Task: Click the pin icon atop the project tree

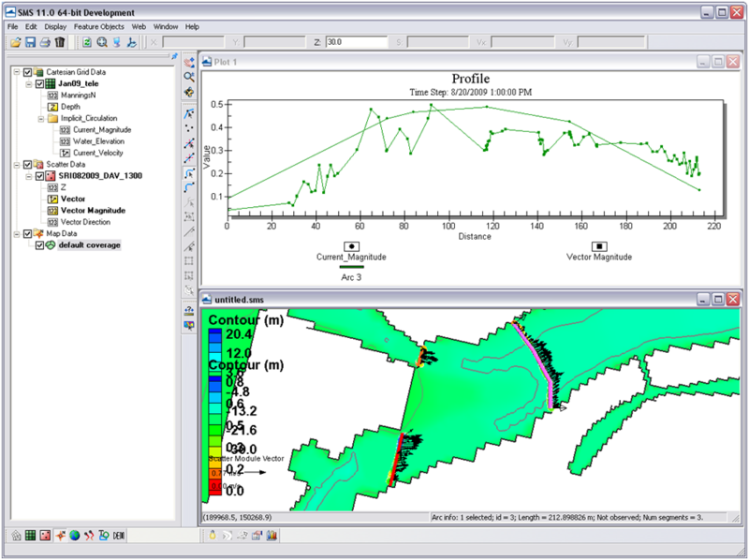Action: (175, 56)
